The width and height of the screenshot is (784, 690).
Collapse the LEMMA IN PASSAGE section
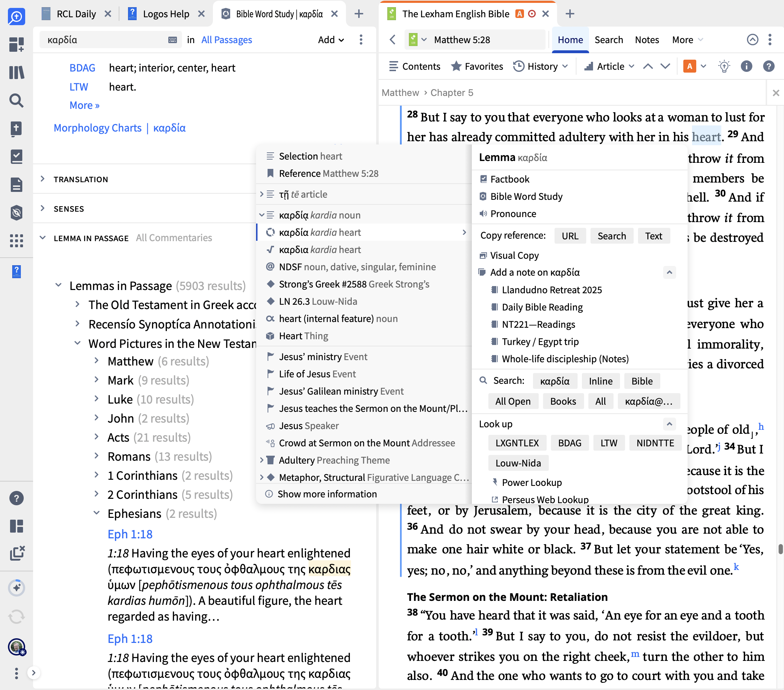[42, 238]
